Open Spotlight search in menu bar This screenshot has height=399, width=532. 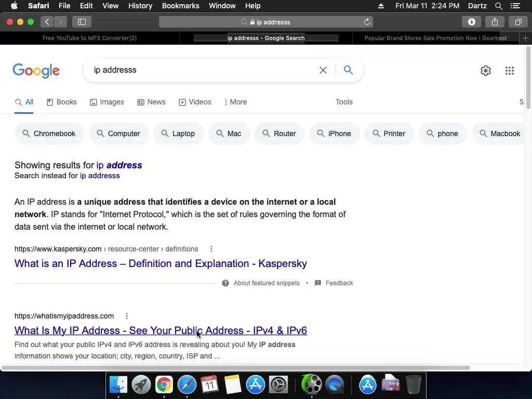pos(498,6)
